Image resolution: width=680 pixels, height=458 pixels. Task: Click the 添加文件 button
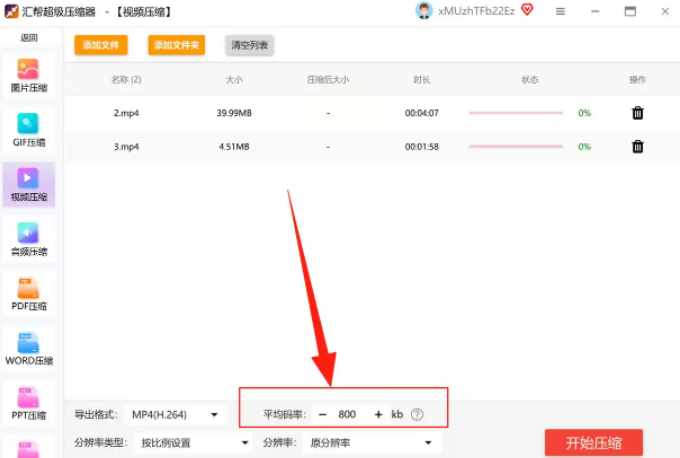[x=101, y=45]
